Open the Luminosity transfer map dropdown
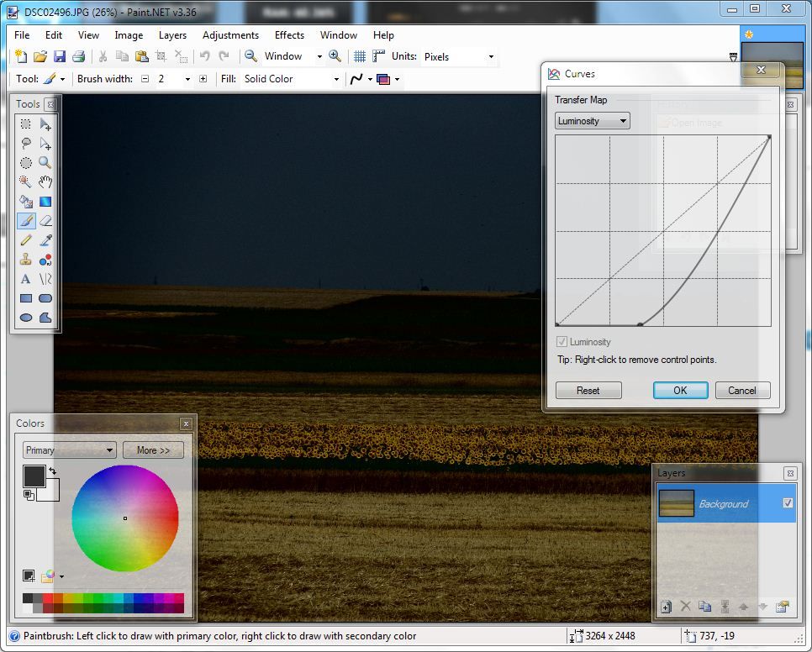This screenshot has width=812, height=652. pyautogui.click(x=592, y=120)
